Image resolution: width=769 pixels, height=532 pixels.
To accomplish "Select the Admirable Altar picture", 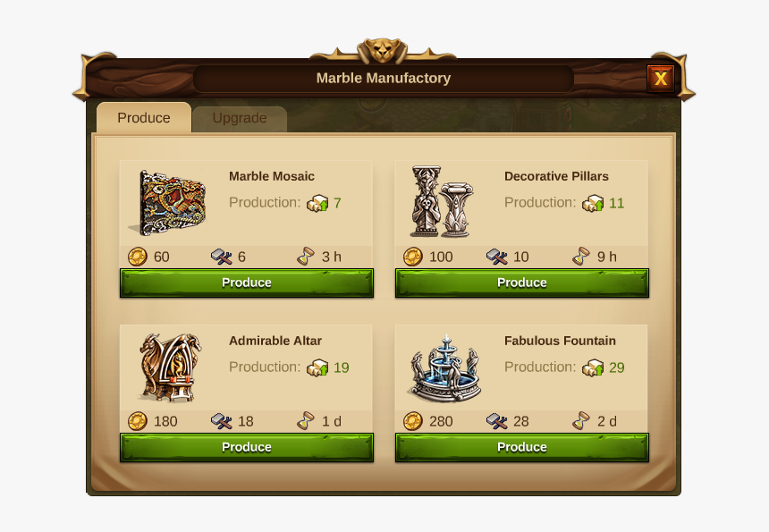I will click(170, 367).
